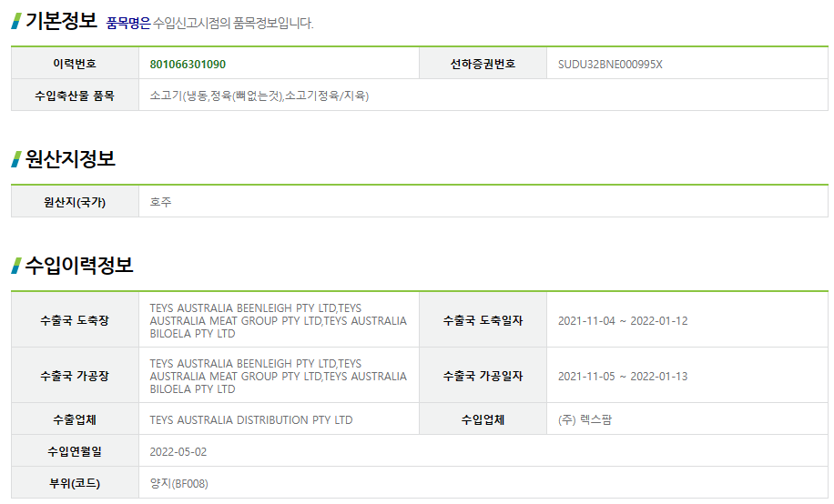This screenshot has width=834, height=504.
Task: Select processing date range 2021-11-05 ~ 2022-01-13
Action: tap(623, 377)
